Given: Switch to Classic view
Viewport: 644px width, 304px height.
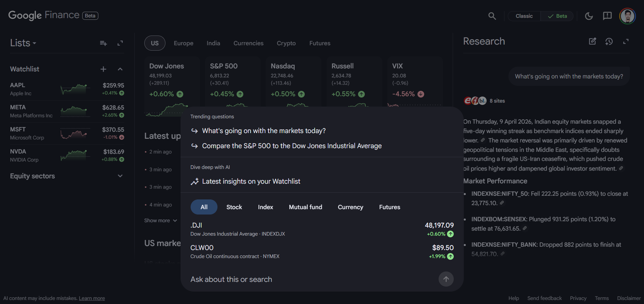Looking at the screenshot, I should pyautogui.click(x=524, y=16).
